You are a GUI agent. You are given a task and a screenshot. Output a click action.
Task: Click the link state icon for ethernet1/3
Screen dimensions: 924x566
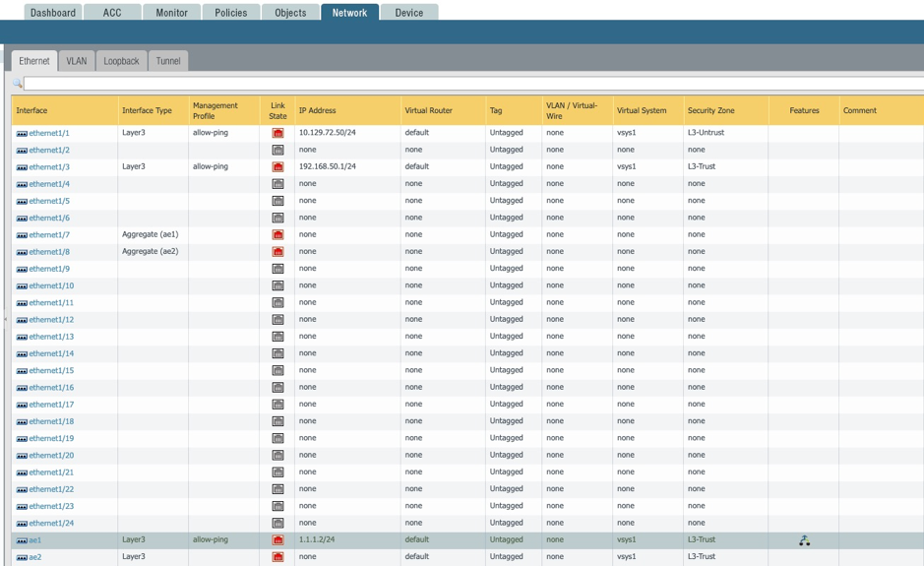[x=277, y=167]
